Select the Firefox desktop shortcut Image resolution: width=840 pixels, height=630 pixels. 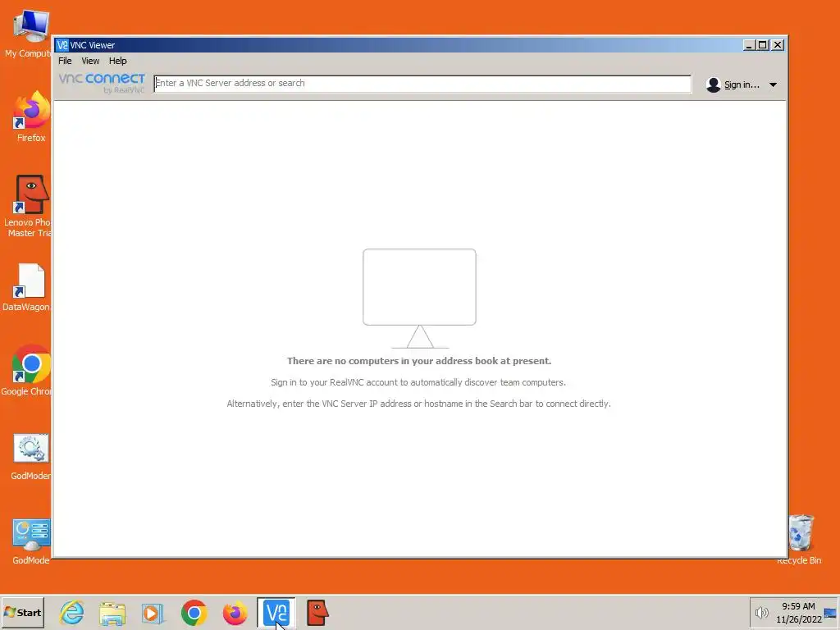31,116
